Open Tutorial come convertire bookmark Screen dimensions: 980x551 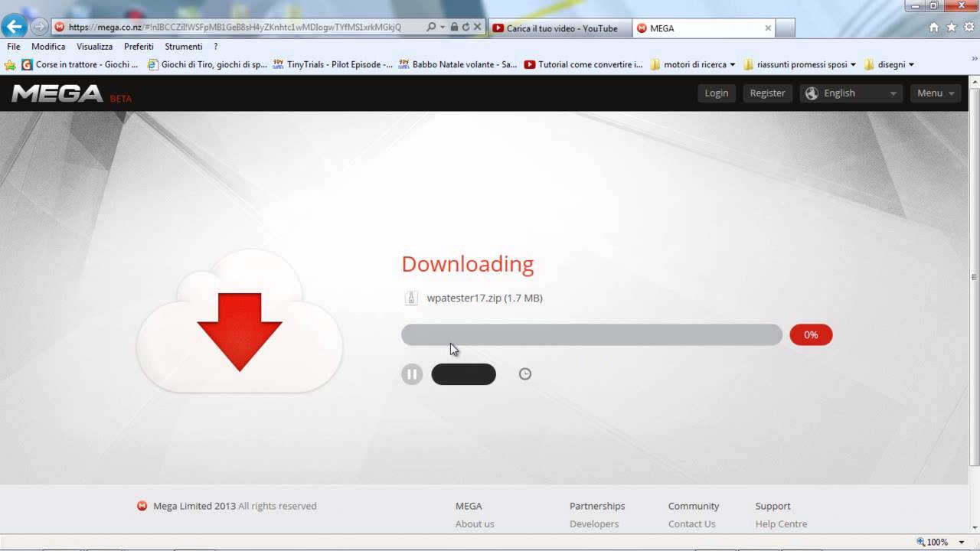[x=584, y=65]
